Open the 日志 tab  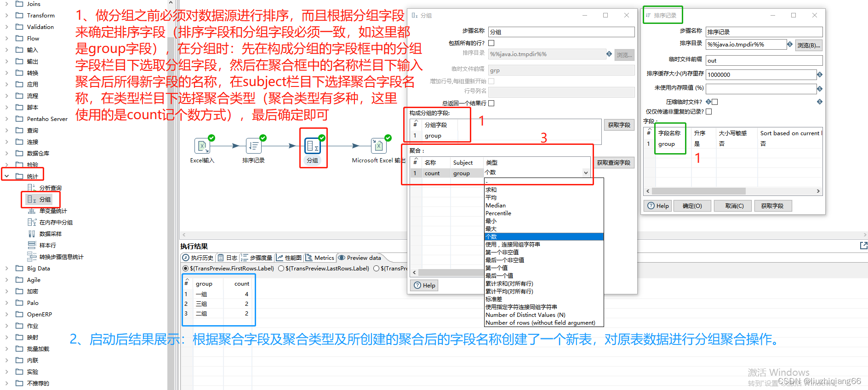click(x=228, y=258)
